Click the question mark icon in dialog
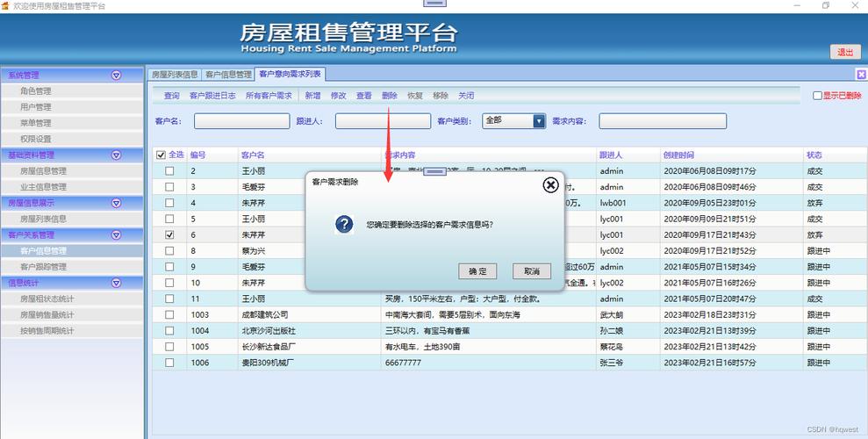The image size is (868, 439). coord(344,224)
